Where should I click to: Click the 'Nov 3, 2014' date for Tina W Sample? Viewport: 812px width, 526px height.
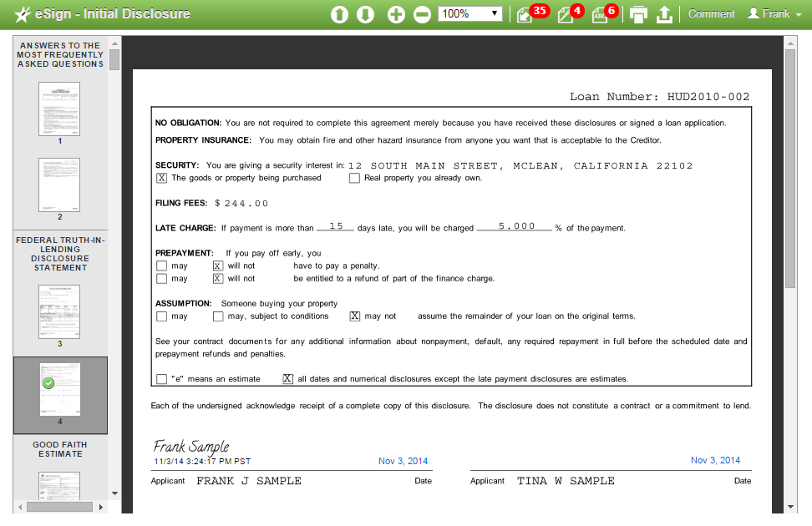point(715,460)
